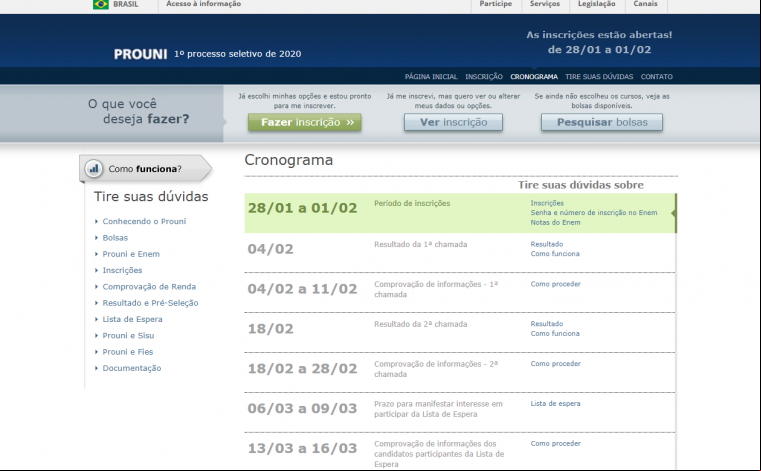Click the Fazer inscrição button
The width and height of the screenshot is (761, 471).
tap(305, 122)
